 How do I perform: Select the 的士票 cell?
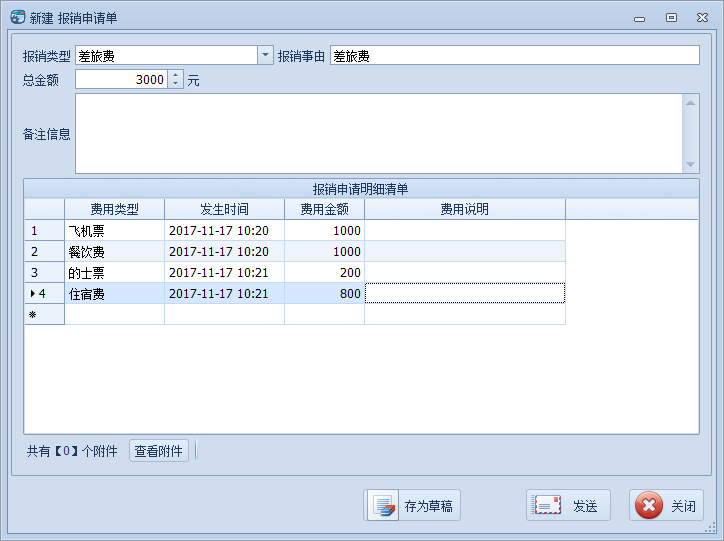(115, 272)
